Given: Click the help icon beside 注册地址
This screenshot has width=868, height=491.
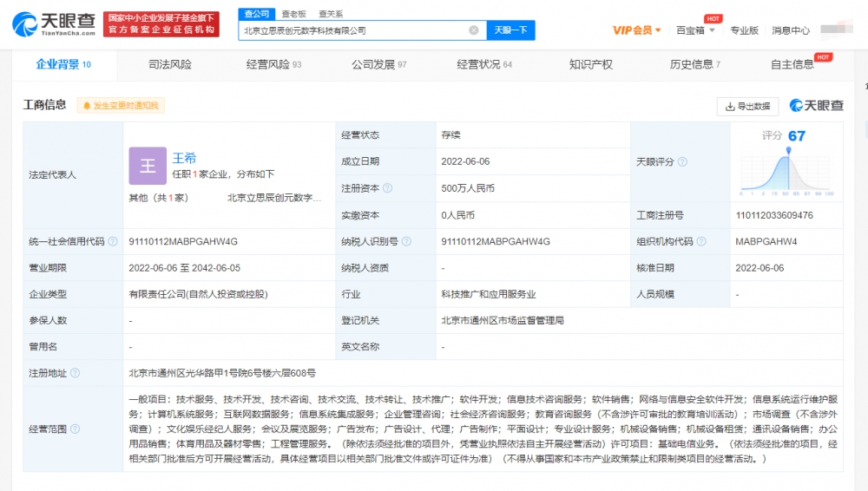Looking at the screenshot, I should [75, 373].
